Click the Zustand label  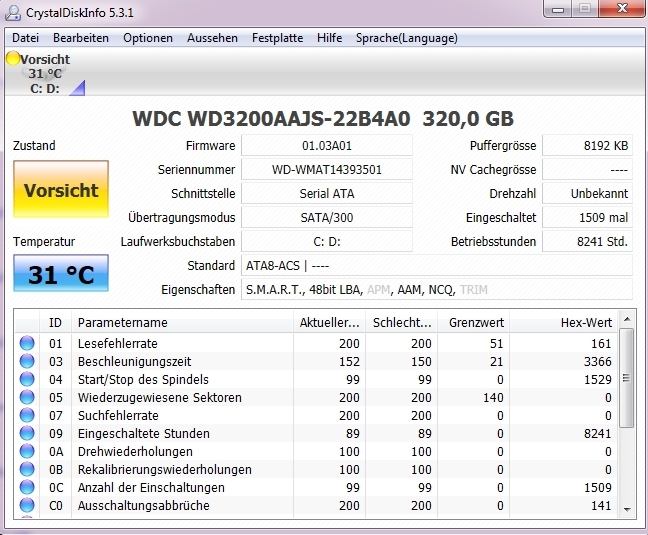[x=34, y=145]
